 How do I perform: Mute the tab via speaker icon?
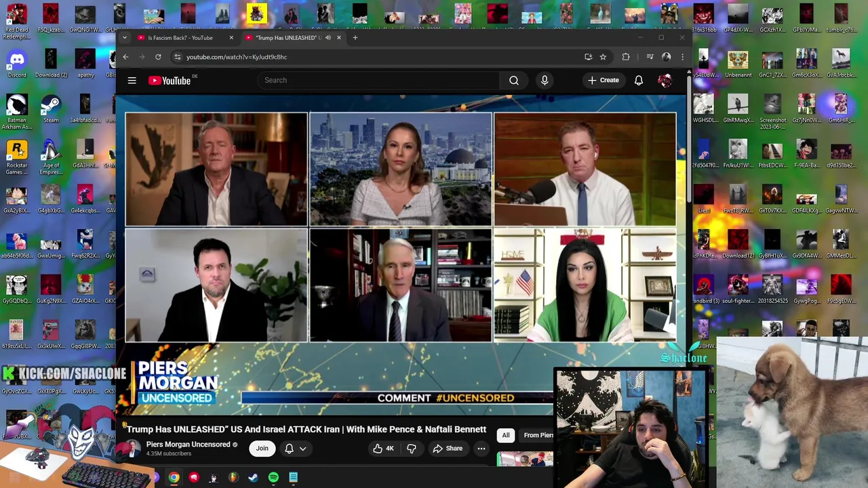328,38
